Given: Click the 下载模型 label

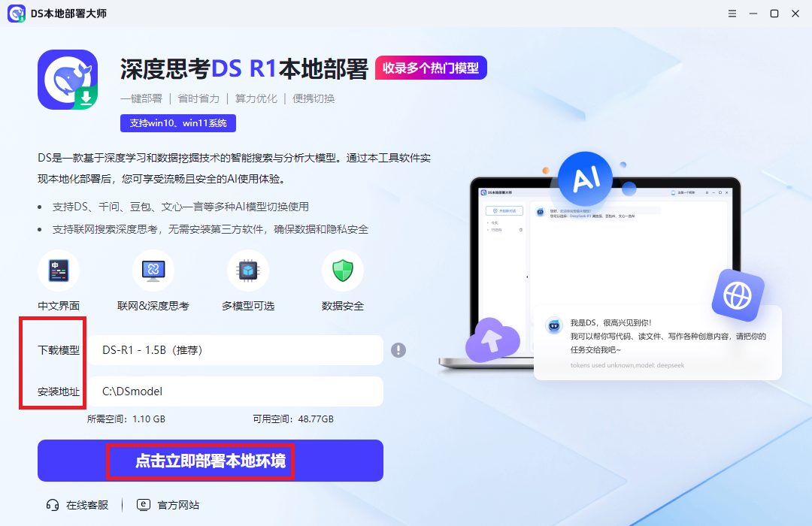Looking at the screenshot, I should coord(59,350).
